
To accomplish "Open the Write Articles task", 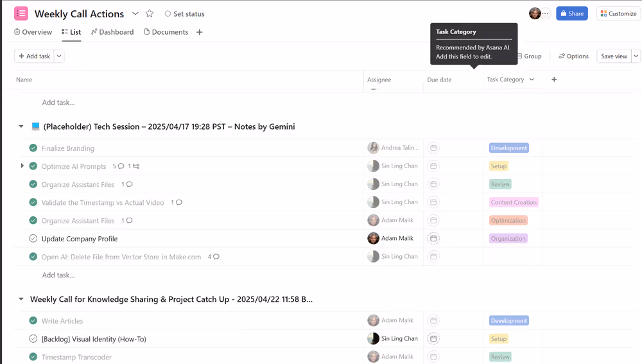I will tap(62, 321).
